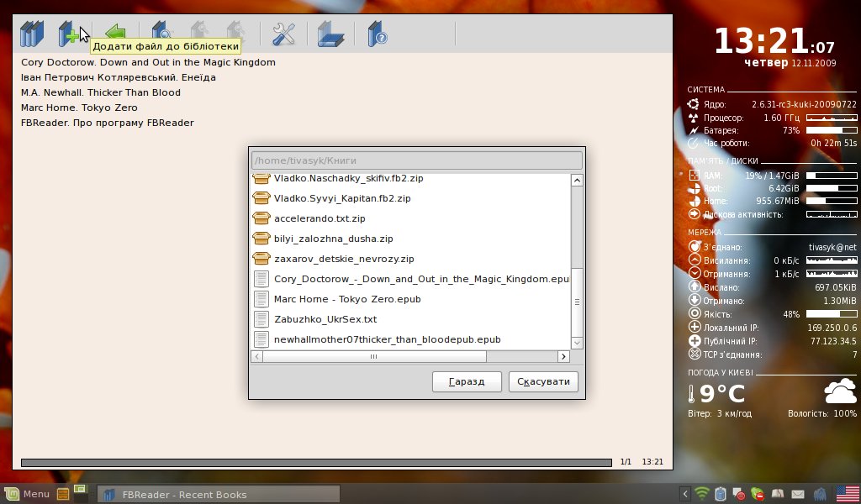Screen dimensions: 861x504
Task: Click Add file to library icon
Action: click(x=69, y=34)
